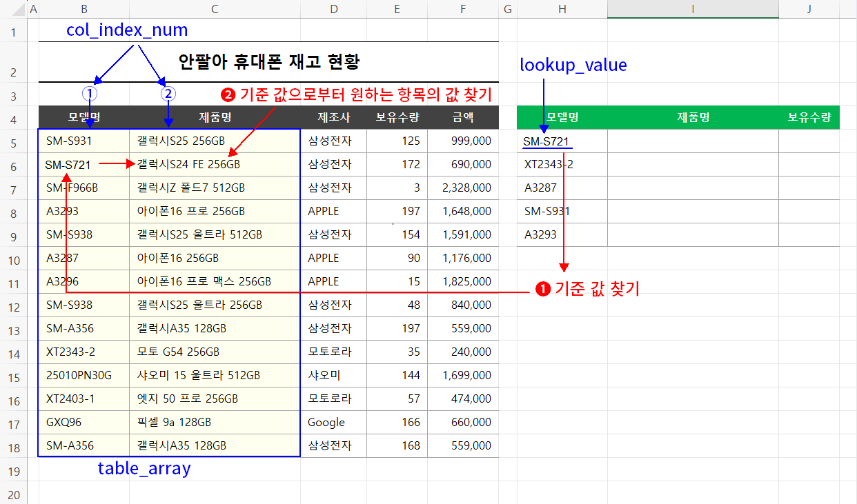Click amount cell 240,000
The height and width of the screenshot is (504, 857).
[463, 352]
